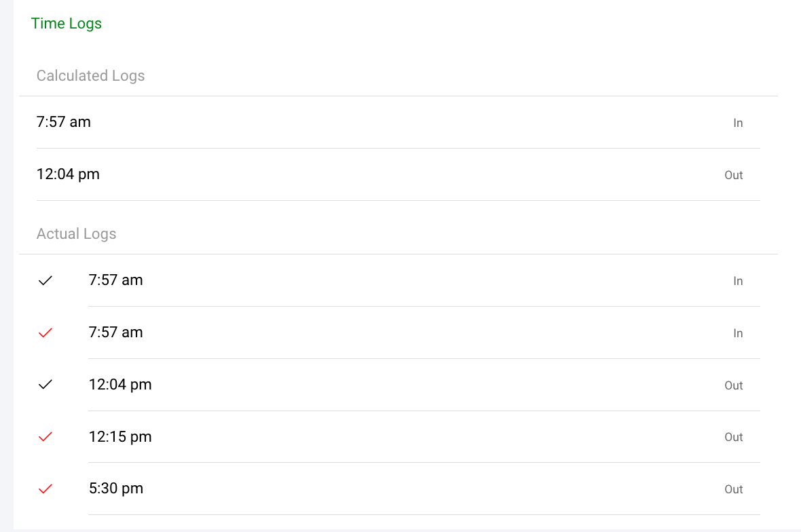Open the 12:04 pm entry under Calculated Logs

click(68, 174)
